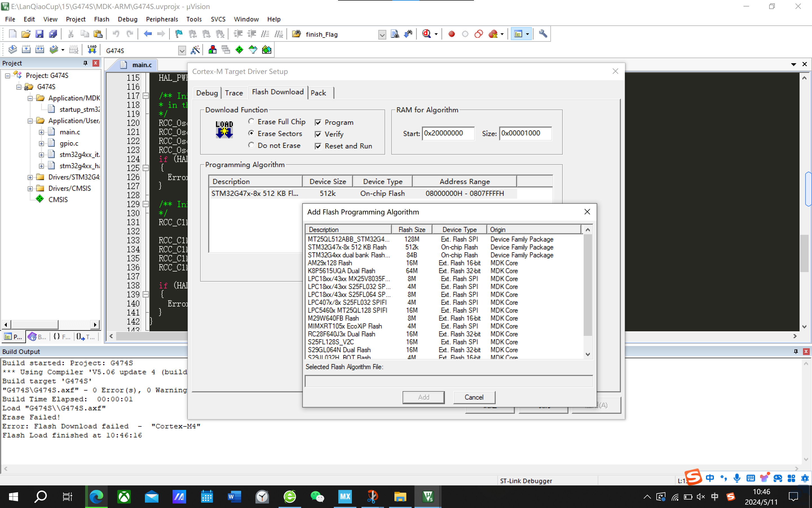Sort algorithms by the Origin column header

pos(534,229)
